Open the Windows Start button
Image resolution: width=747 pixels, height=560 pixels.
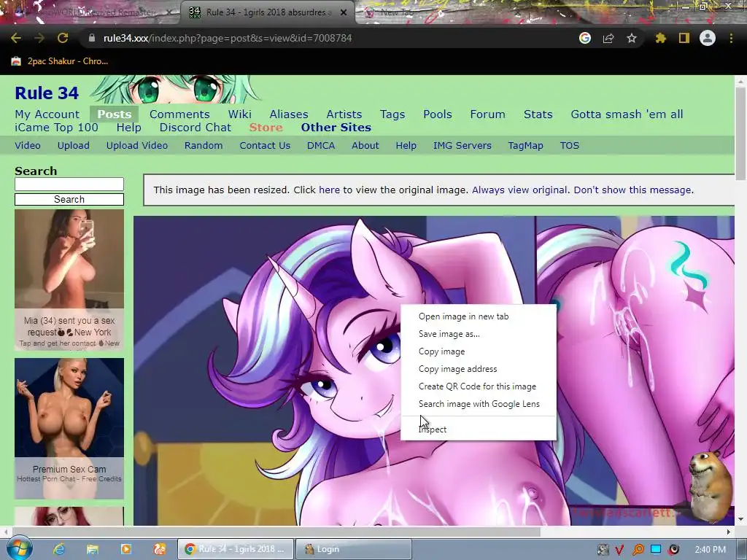(19, 548)
